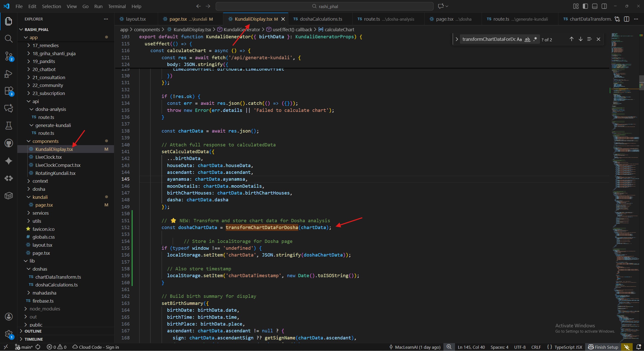Open the Terminal menu
The height and width of the screenshot is (351, 644).
117,6
